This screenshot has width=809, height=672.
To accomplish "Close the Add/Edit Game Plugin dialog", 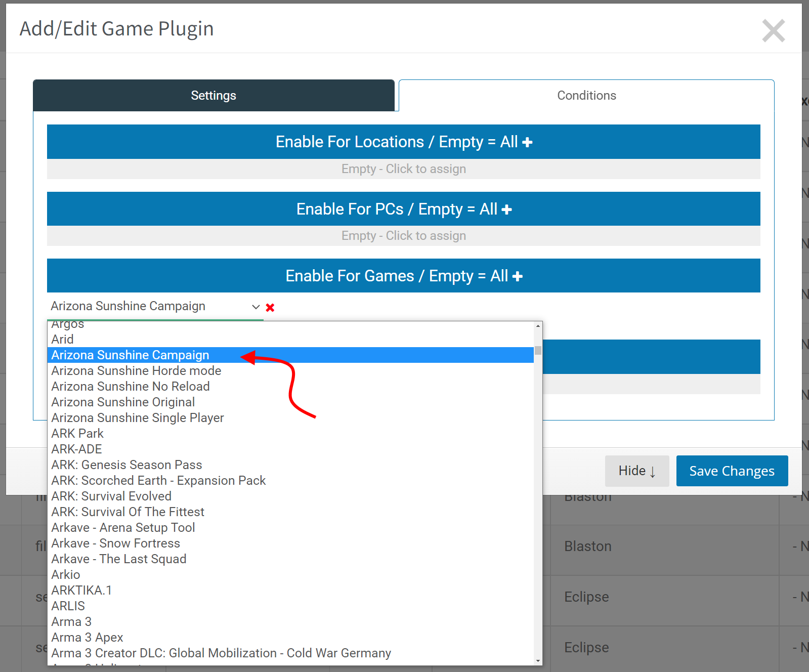I will tap(774, 31).
